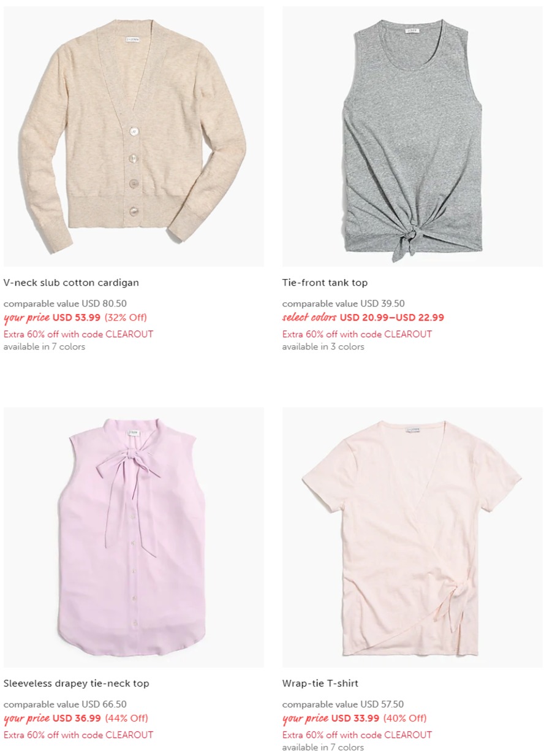
Task: Click the Wrap-tie T-shirt title link
Action: pyautogui.click(x=320, y=683)
